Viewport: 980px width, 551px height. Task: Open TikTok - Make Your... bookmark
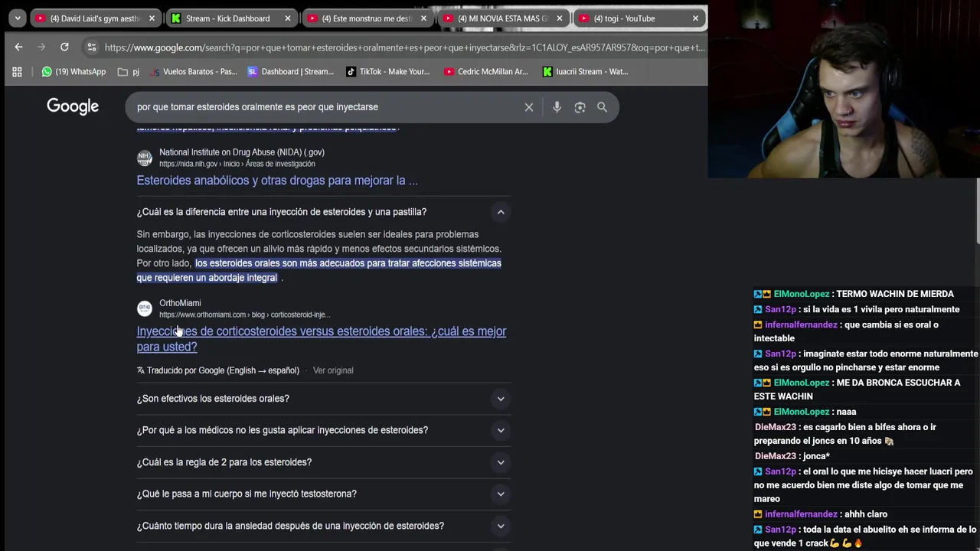[x=387, y=72]
